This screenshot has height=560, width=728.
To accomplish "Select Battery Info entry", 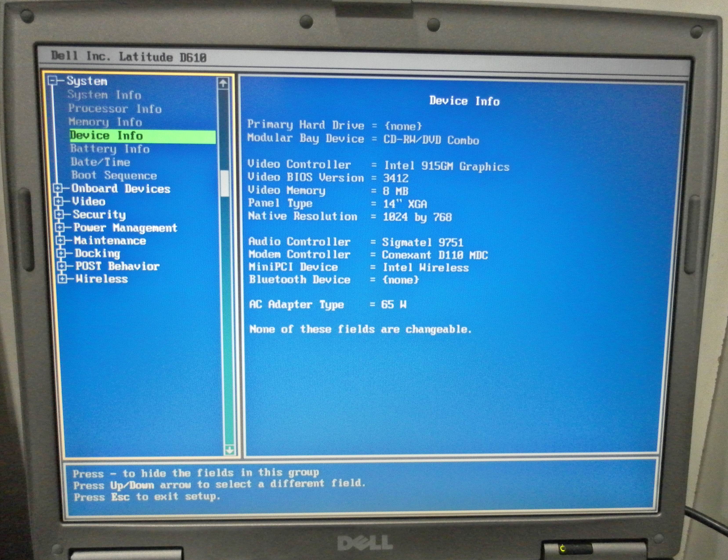I will pyautogui.click(x=110, y=149).
